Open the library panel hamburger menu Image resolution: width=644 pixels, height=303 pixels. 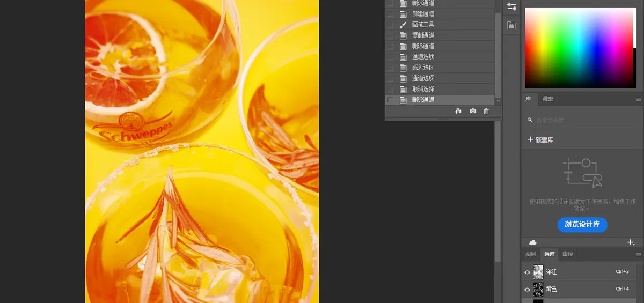[x=639, y=99]
